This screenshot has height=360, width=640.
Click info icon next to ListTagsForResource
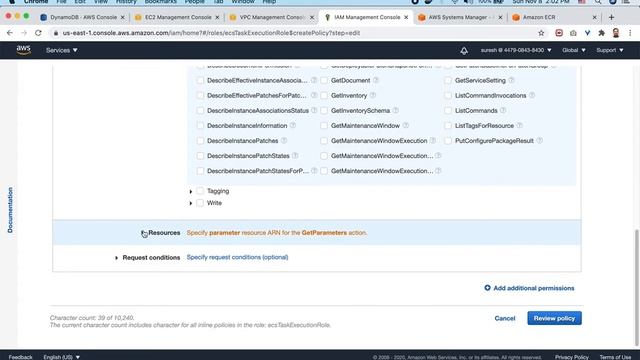click(x=519, y=126)
